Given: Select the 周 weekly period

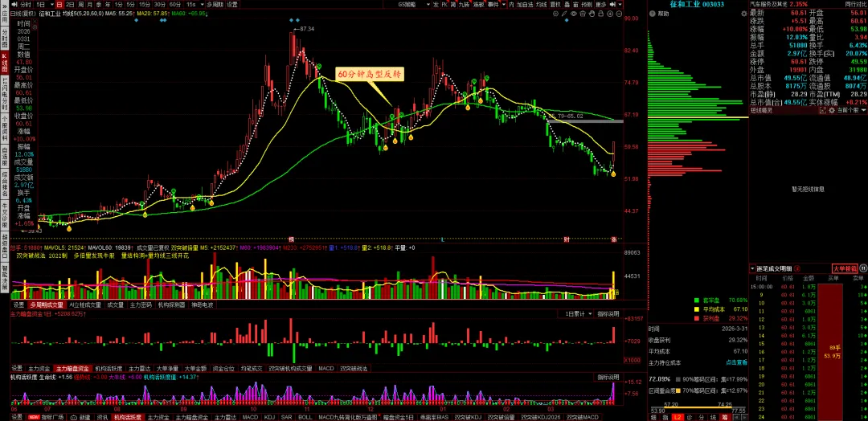Looking at the screenshot, I should (81, 4).
